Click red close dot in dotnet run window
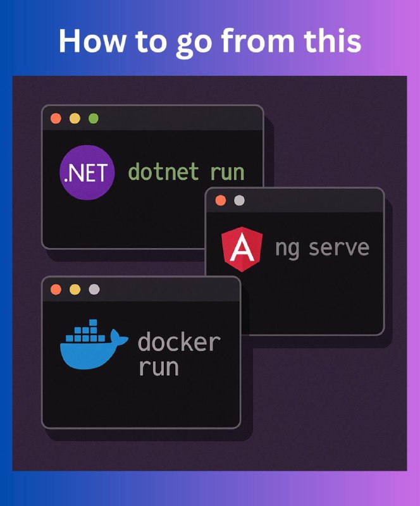 click(x=56, y=118)
